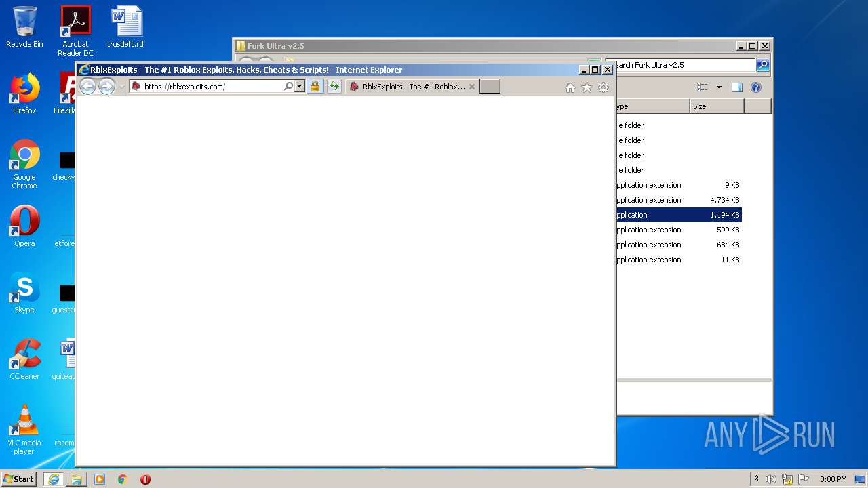Viewport: 868px width, 488px height.
Task: Click the refresh page icon
Action: 334,87
